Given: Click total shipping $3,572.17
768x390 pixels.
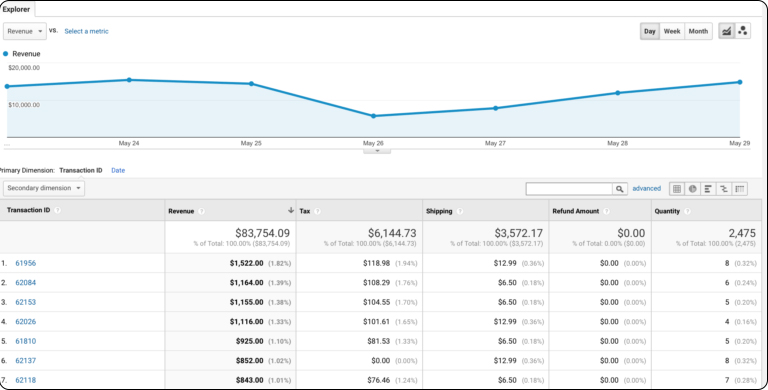Looking at the screenshot, I should [519, 233].
